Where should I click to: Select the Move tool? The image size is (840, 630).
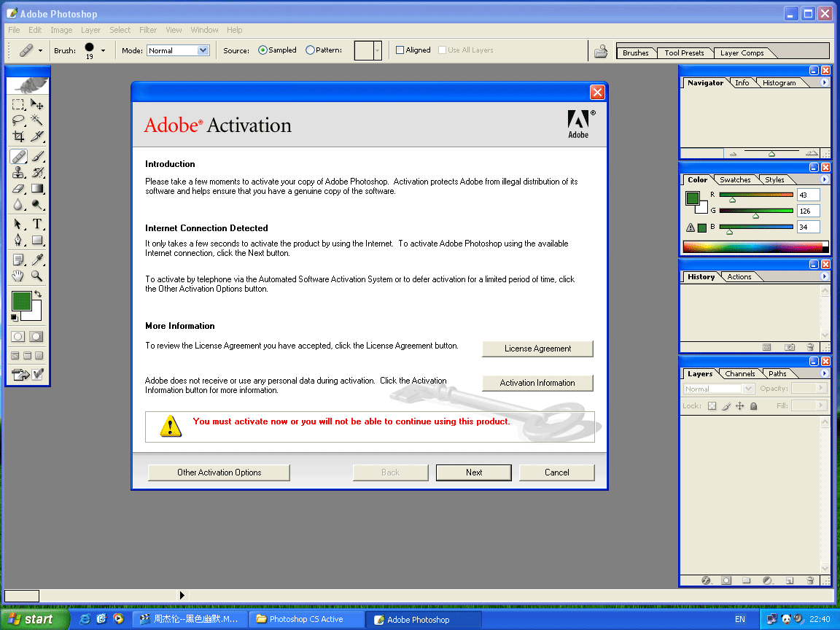tap(37, 104)
